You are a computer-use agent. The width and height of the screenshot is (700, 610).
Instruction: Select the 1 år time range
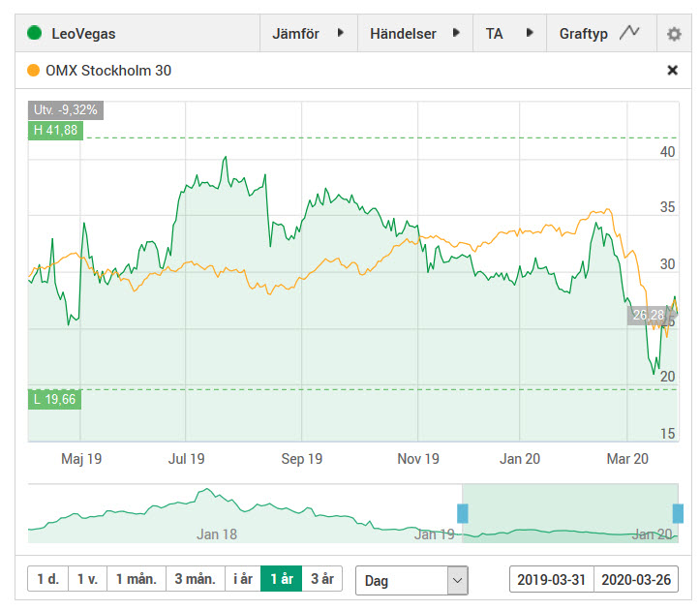[281, 579]
